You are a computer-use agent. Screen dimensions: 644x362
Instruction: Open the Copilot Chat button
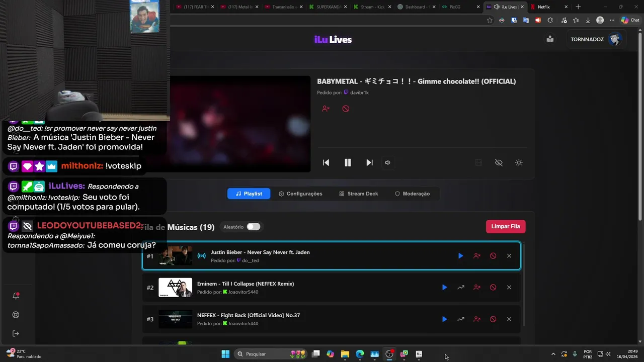click(629, 20)
